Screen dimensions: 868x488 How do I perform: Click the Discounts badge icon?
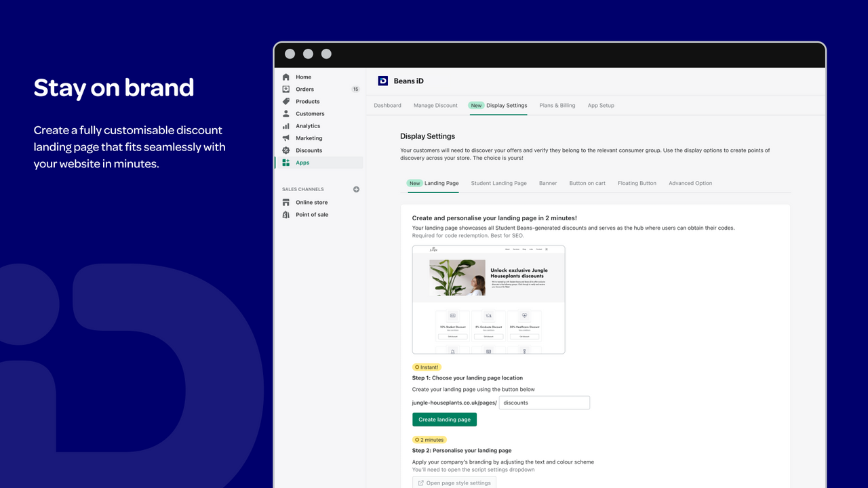click(x=286, y=150)
